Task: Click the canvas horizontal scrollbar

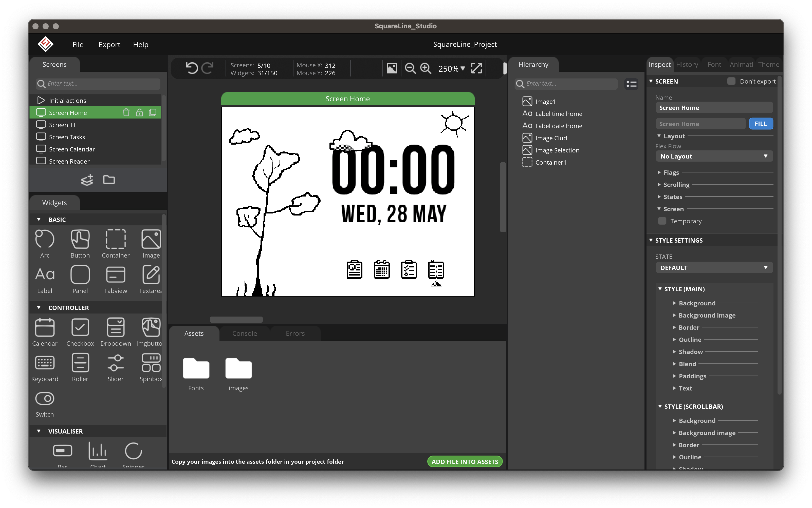Action: click(x=236, y=319)
